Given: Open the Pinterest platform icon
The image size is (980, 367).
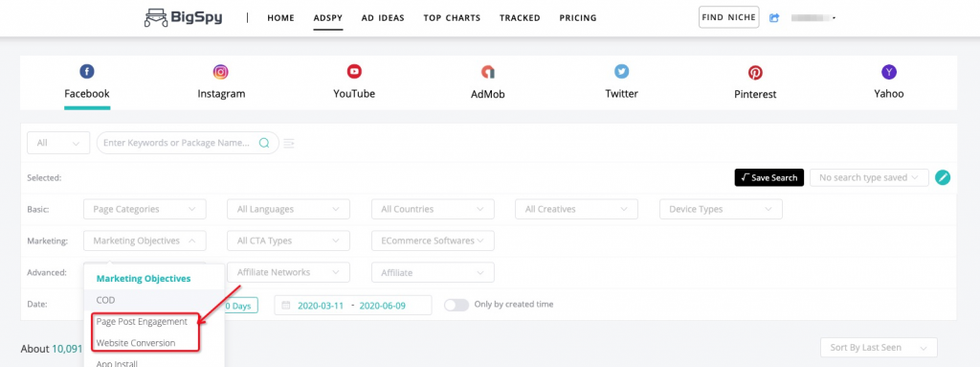Looking at the screenshot, I should coord(755,73).
